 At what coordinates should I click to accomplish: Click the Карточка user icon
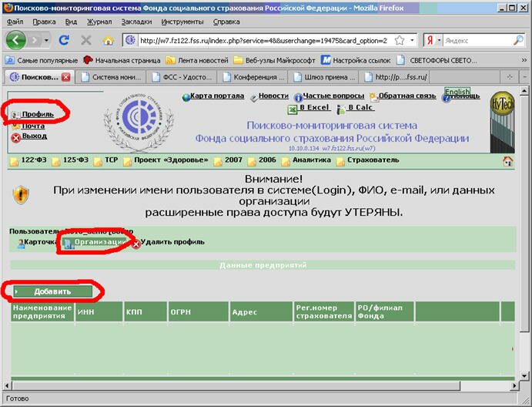click(x=21, y=244)
